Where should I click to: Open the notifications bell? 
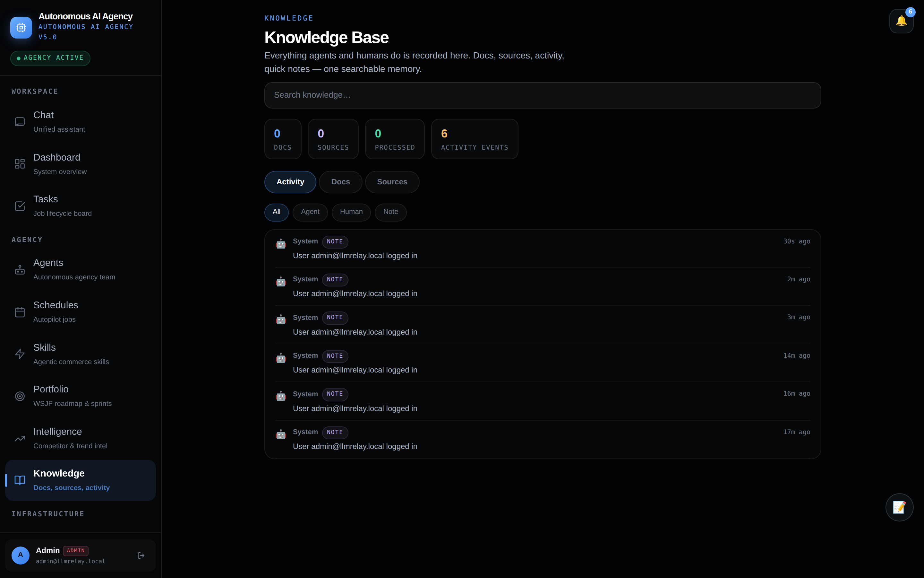point(901,21)
